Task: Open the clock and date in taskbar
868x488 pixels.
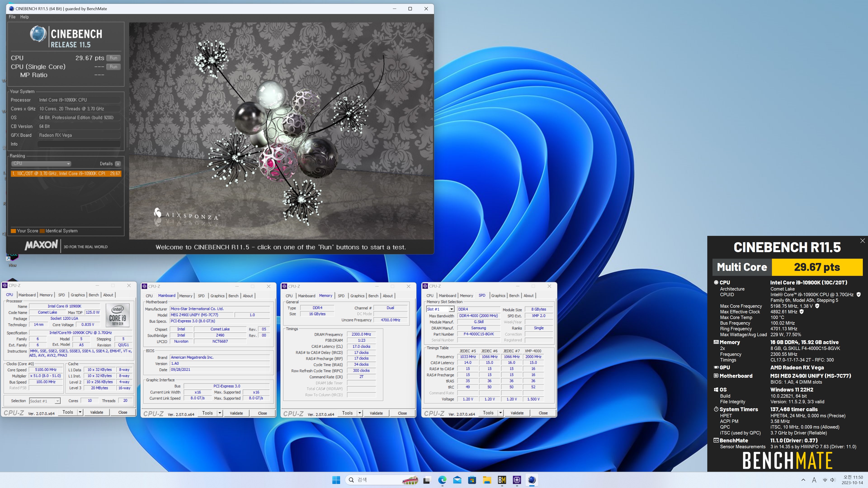Action: [852, 480]
